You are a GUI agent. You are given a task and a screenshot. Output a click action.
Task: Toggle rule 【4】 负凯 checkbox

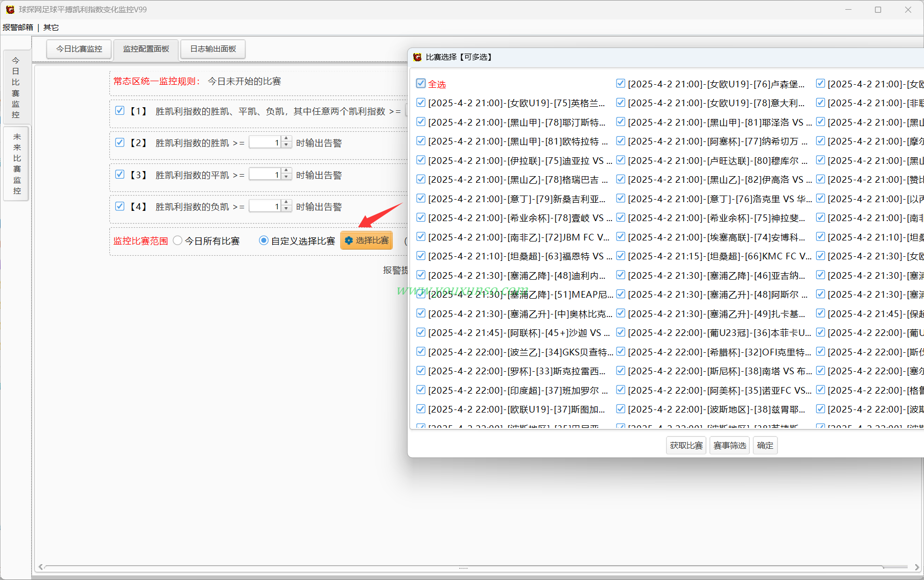click(x=120, y=206)
